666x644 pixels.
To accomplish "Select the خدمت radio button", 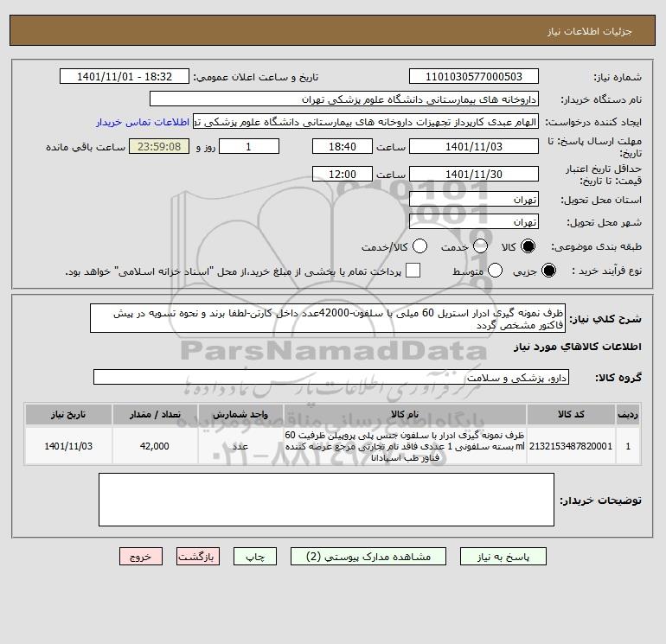I will [x=480, y=246].
